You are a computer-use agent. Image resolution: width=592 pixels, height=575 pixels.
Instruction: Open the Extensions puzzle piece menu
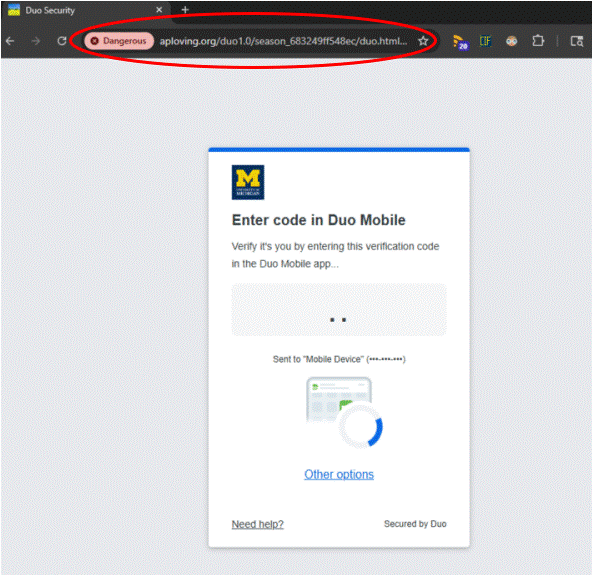(x=538, y=41)
